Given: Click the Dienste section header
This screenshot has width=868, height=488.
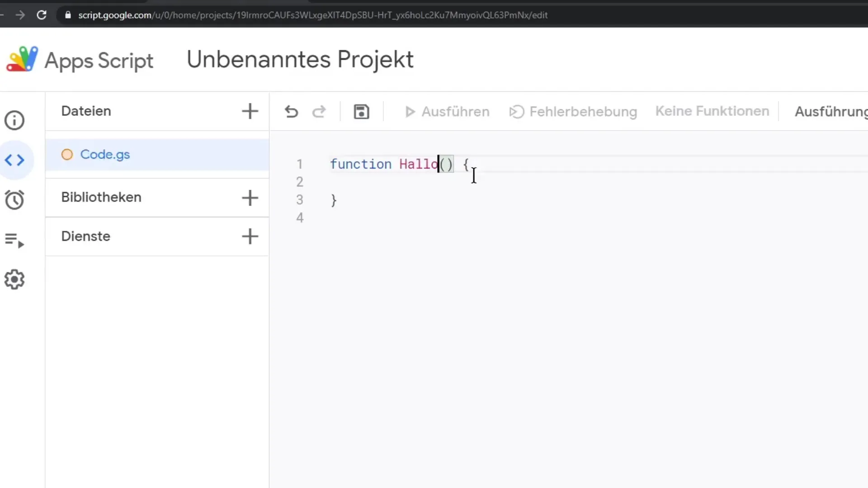Looking at the screenshot, I should pos(85,236).
